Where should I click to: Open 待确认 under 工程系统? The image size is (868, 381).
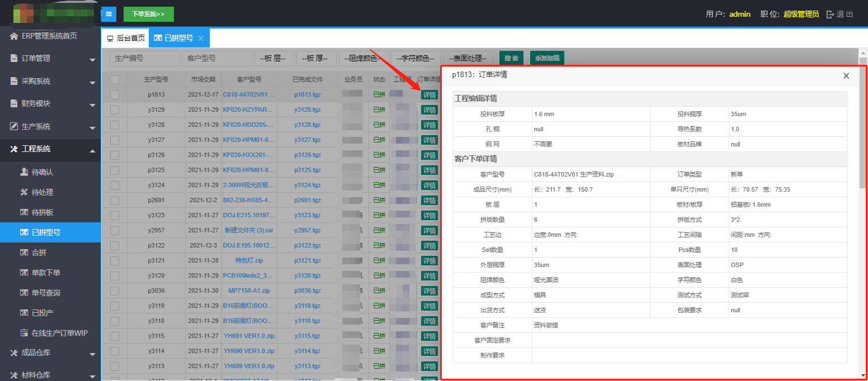click(x=42, y=172)
